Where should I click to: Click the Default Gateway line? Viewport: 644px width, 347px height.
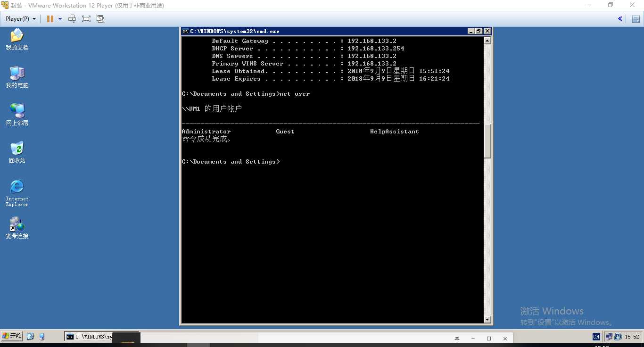coord(304,41)
